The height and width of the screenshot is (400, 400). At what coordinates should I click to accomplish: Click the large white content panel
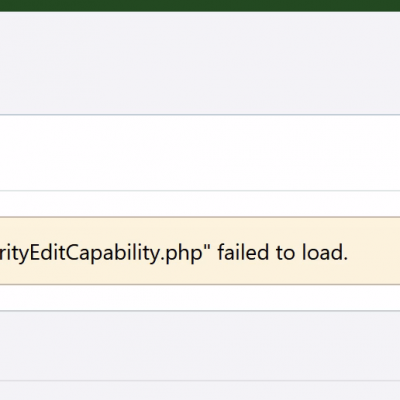pos(200,153)
